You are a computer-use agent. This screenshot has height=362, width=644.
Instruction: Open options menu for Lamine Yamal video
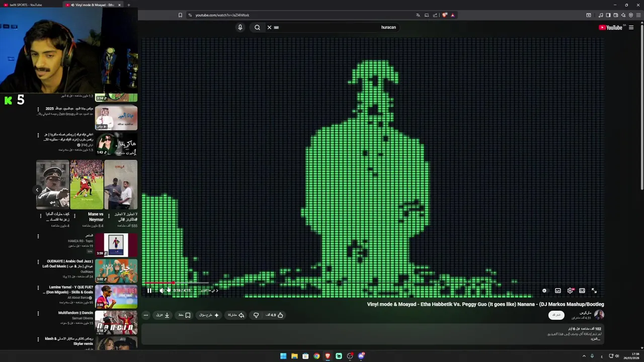(x=38, y=288)
